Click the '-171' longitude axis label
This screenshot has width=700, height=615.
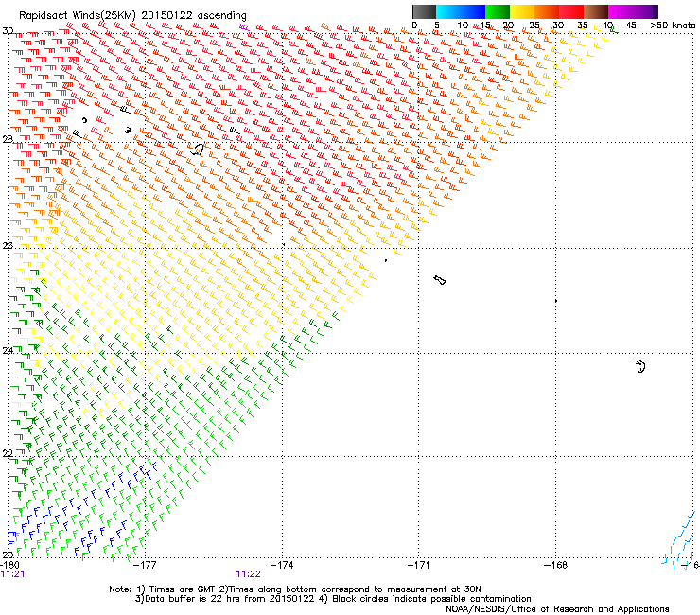pos(419,566)
